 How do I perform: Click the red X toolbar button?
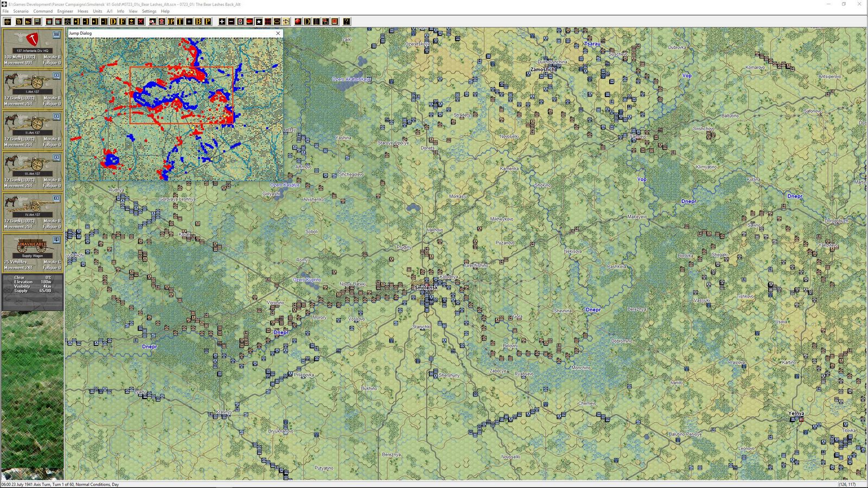(141, 22)
